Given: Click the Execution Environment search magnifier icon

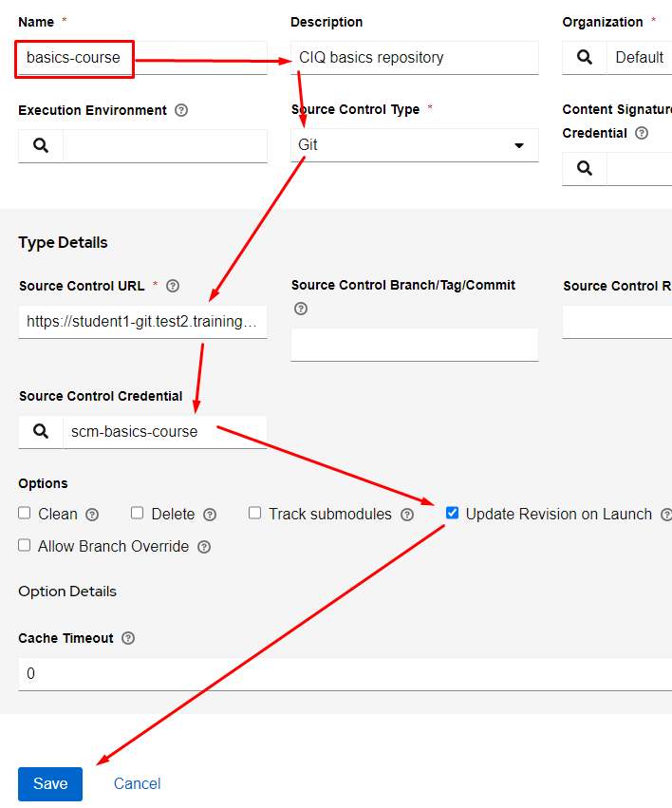Looking at the screenshot, I should [x=41, y=146].
